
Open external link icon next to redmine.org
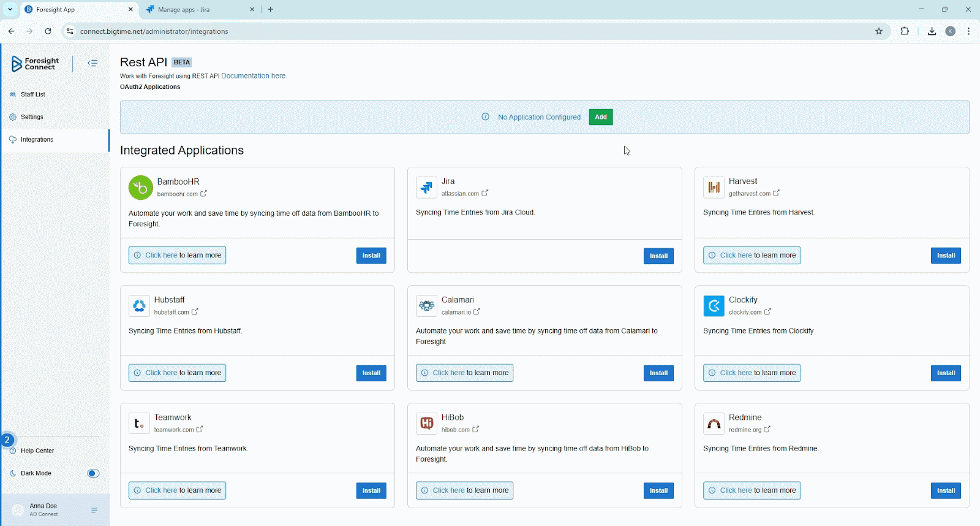click(767, 430)
